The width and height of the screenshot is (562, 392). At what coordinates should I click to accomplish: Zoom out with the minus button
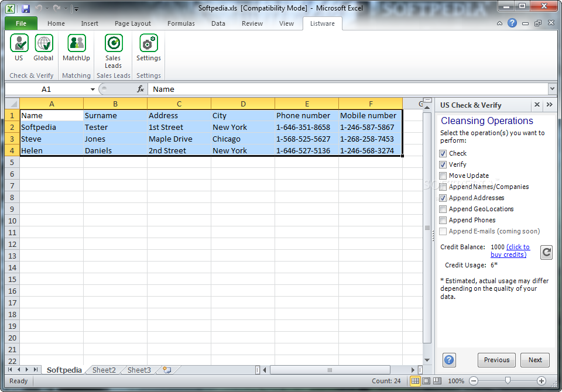click(474, 381)
